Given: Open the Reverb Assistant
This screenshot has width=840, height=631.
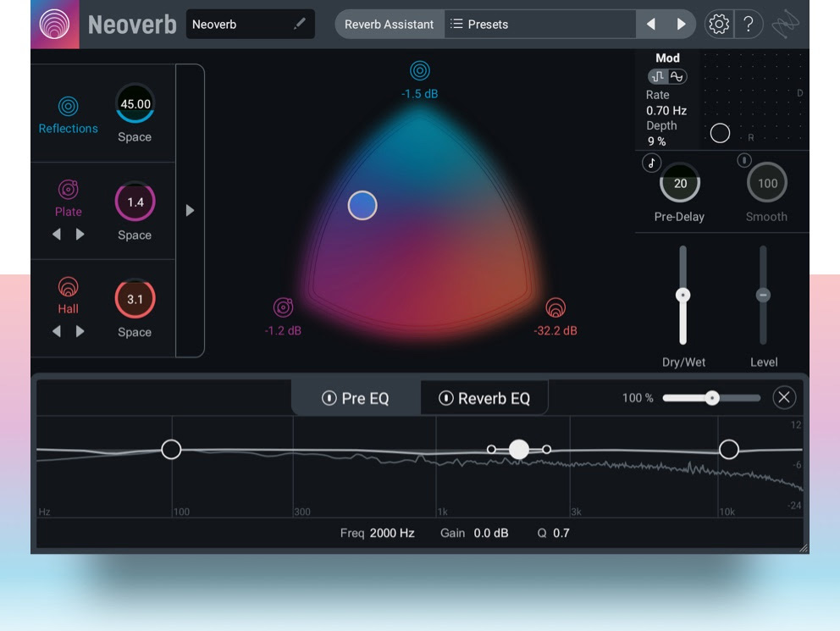Looking at the screenshot, I should tap(389, 24).
